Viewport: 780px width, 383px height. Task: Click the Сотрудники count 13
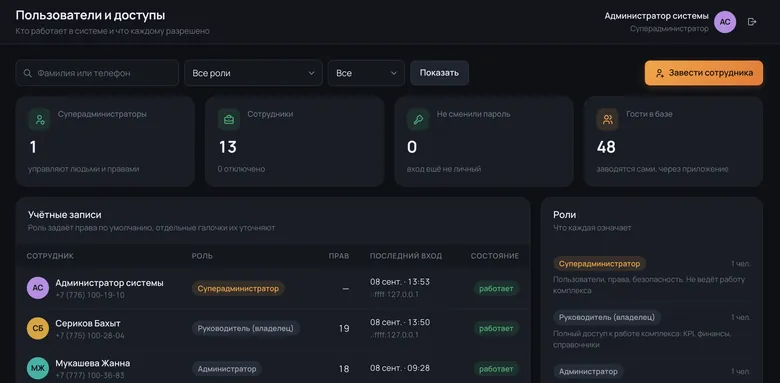(228, 147)
